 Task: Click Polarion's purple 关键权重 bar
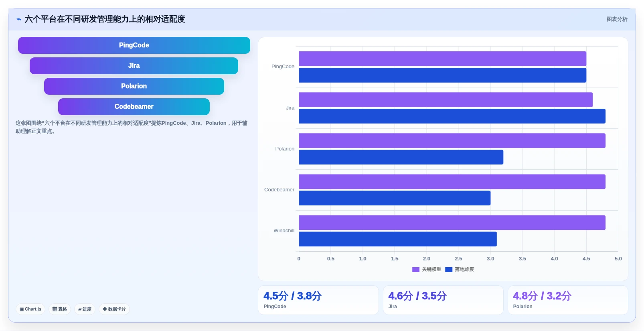[452, 140]
